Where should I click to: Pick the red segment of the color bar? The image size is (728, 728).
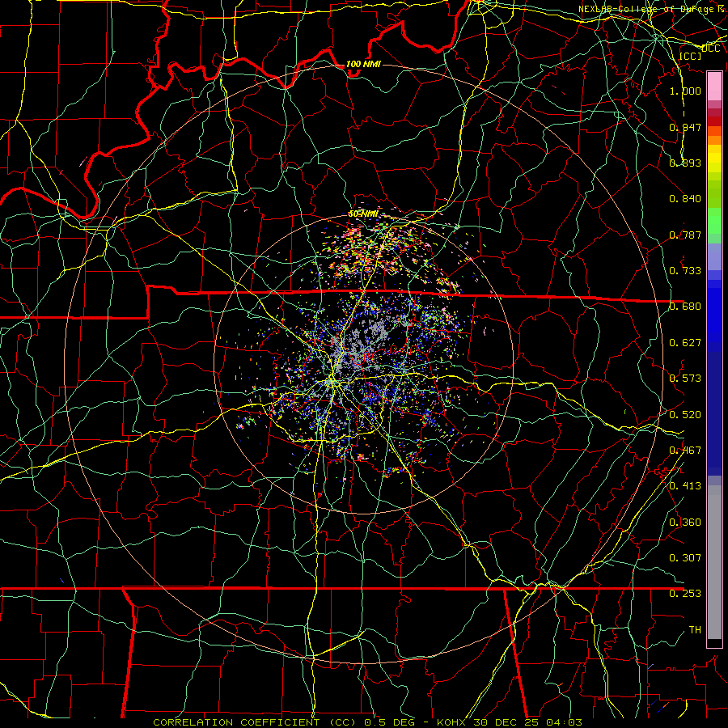tap(714, 121)
